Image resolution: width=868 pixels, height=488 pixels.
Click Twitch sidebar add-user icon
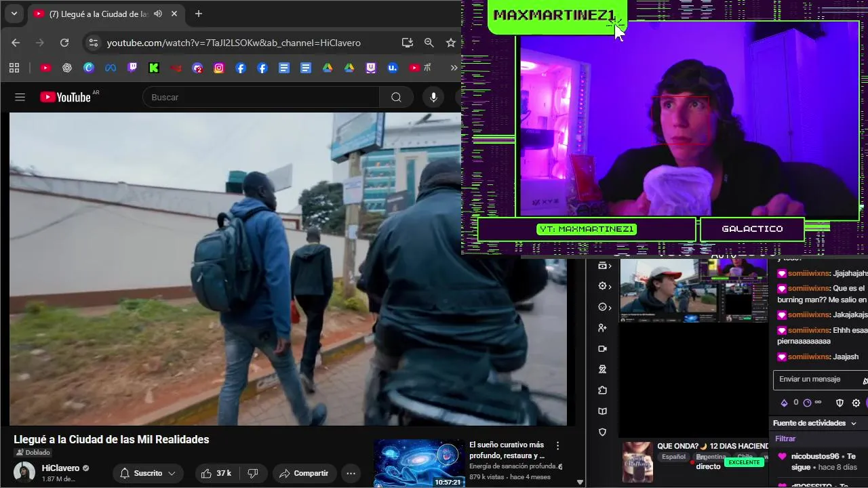click(602, 328)
